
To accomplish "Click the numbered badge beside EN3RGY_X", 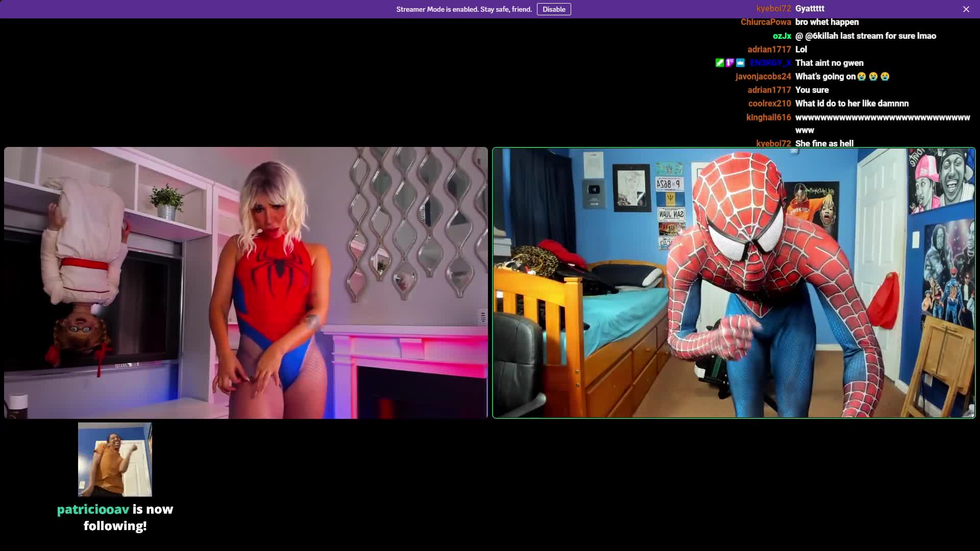I will (730, 63).
